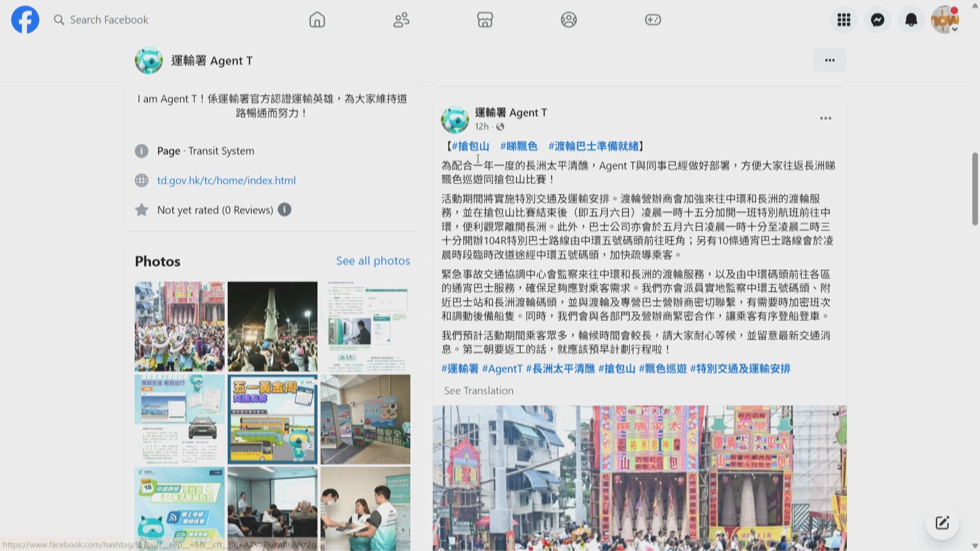Open the Gaming icon
Screen dimensions: 980x551
(653, 20)
